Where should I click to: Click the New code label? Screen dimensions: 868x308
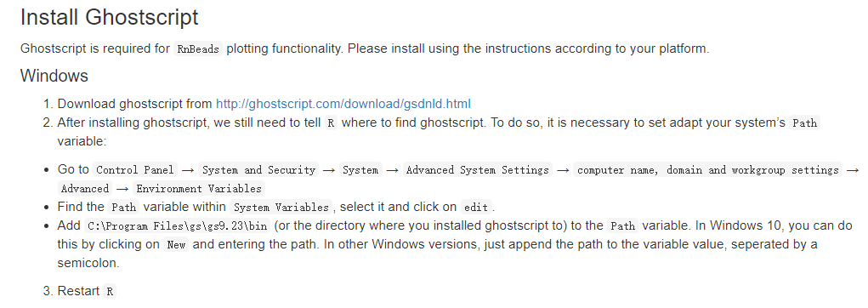(176, 245)
